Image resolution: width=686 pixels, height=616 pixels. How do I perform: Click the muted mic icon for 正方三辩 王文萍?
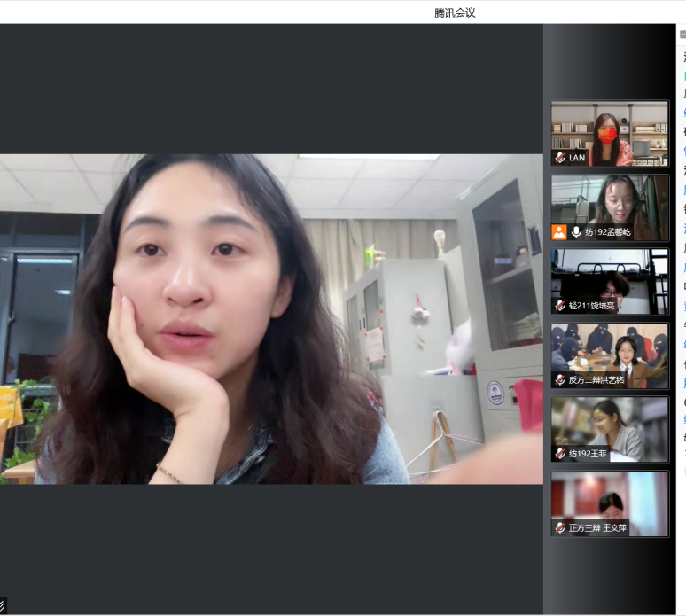coord(560,528)
